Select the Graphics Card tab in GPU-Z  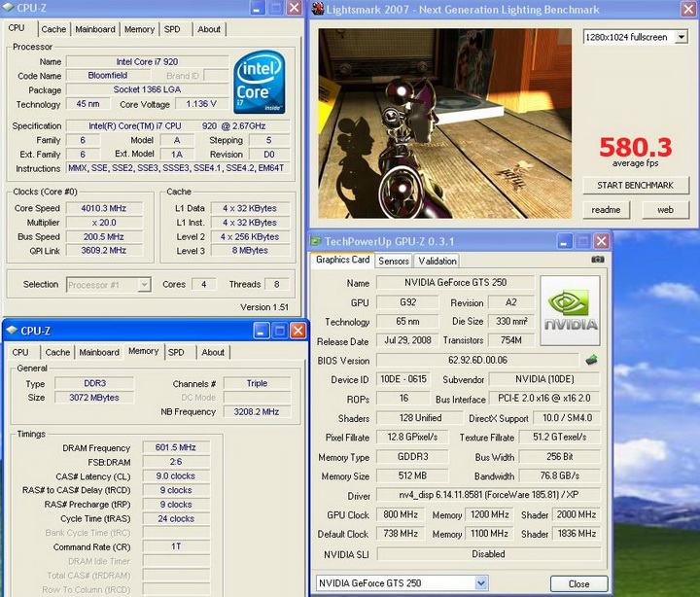(x=342, y=260)
